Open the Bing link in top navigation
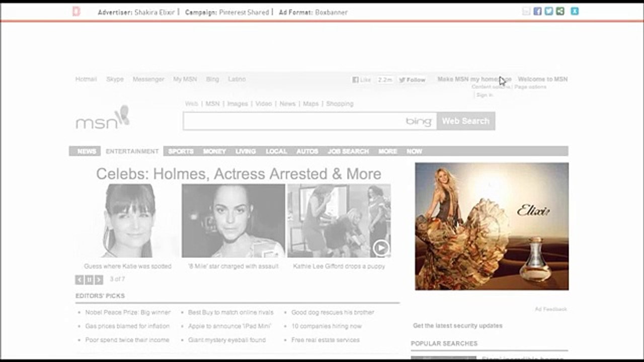The width and height of the screenshot is (644, 362). click(212, 79)
